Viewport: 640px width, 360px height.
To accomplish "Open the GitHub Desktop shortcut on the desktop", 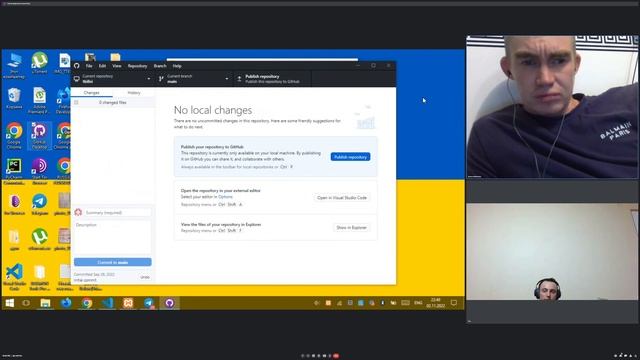I will (39, 136).
